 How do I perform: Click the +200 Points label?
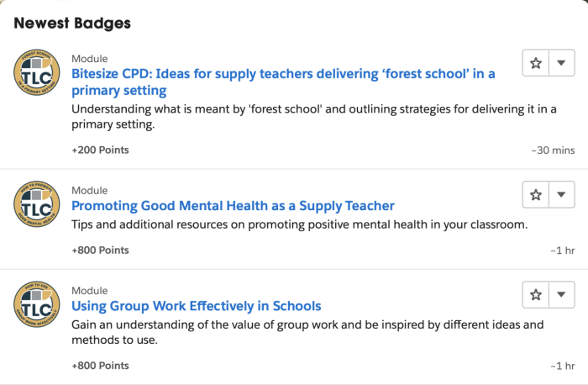click(100, 150)
